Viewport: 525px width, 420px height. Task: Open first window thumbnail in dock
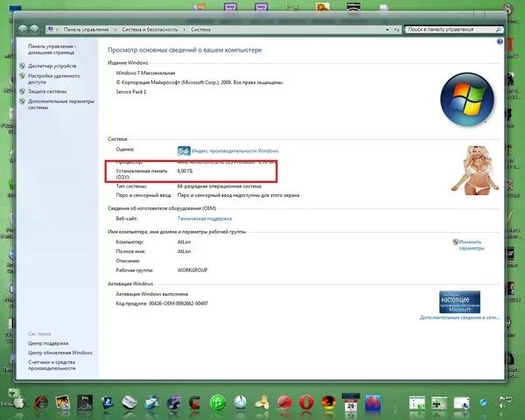416,402
